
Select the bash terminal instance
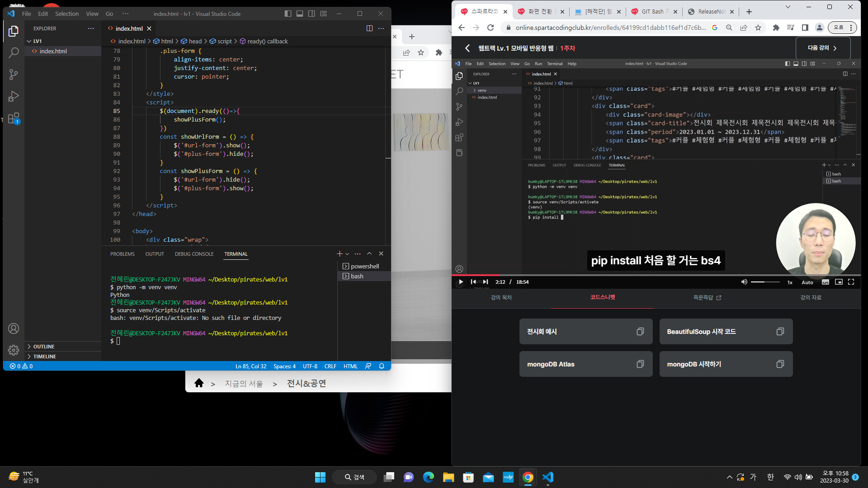[364, 276]
